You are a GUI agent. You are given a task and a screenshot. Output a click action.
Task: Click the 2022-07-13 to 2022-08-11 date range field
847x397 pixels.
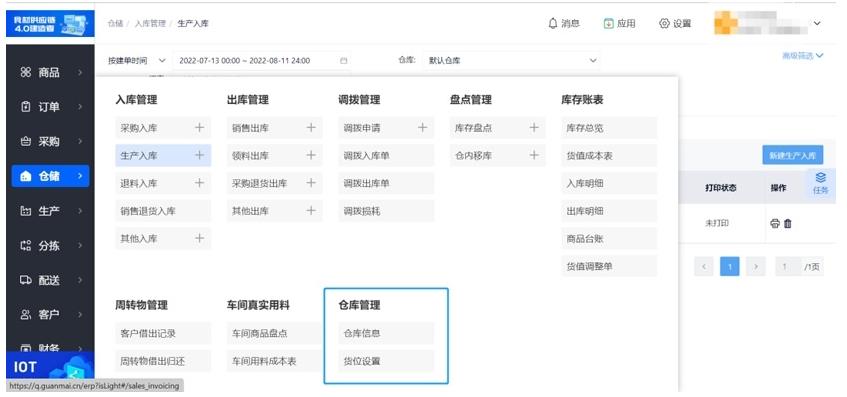click(262, 61)
